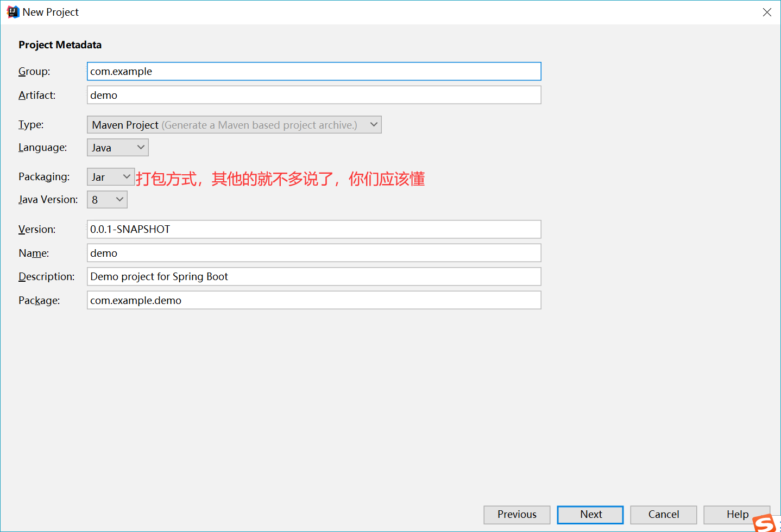This screenshot has height=532, width=781.
Task: Click the Language label
Action: pos(43,148)
